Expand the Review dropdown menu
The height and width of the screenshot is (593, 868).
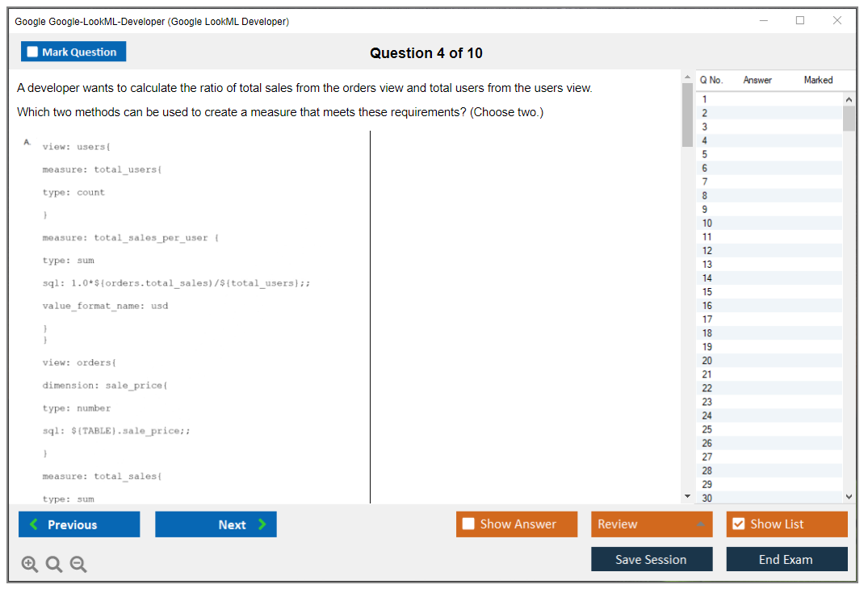click(x=699, y=524)
